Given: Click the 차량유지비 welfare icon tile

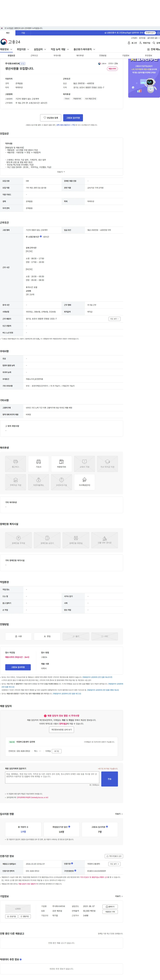Looking at the screenshot, I should 62,464.
